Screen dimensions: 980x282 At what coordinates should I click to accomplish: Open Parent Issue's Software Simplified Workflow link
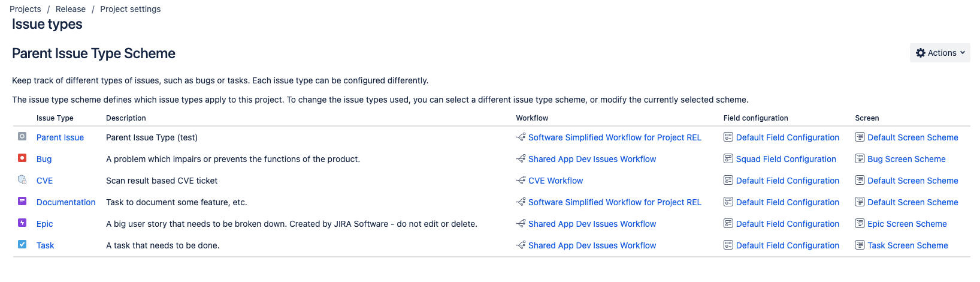615,137
